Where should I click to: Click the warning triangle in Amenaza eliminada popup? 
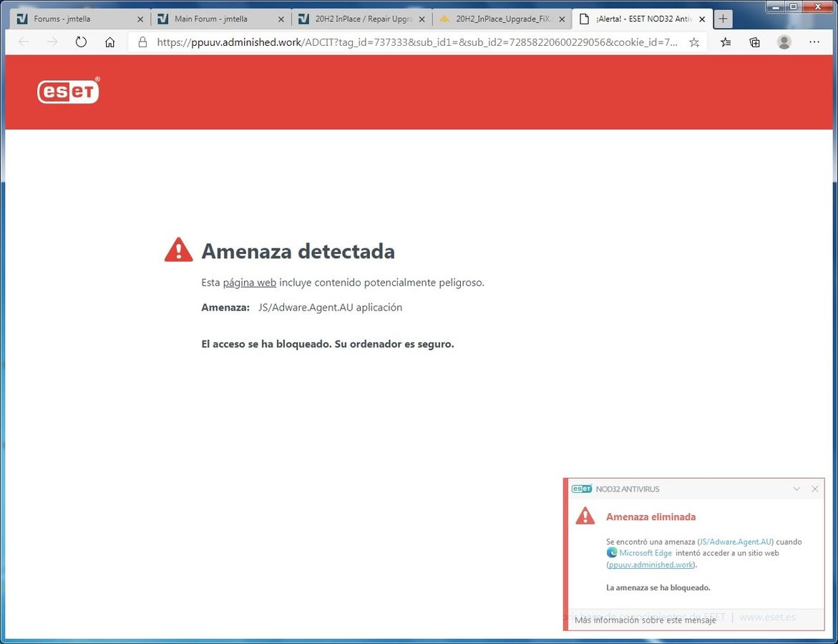585,516
